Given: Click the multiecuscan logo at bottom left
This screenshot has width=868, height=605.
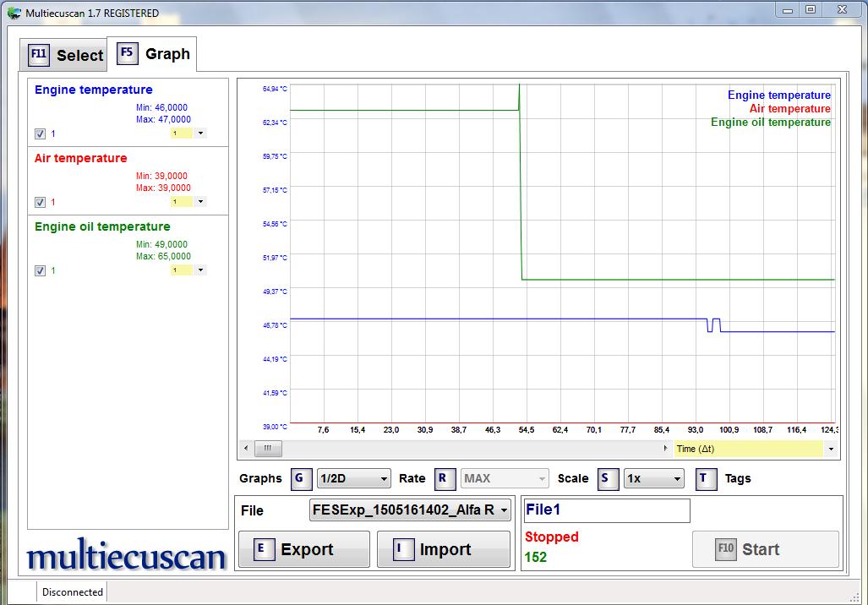Looking at the screenshot, I should pyautogui.click(x=127, y=556).
